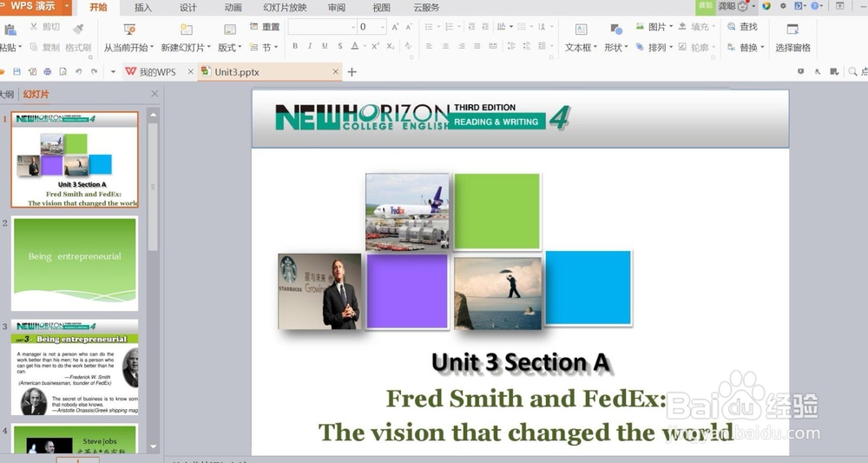868x463 pixels.
Task: Switch to the Insert (插入) ribbon tab
Action: pyautogui.click(x=143, y=8)
